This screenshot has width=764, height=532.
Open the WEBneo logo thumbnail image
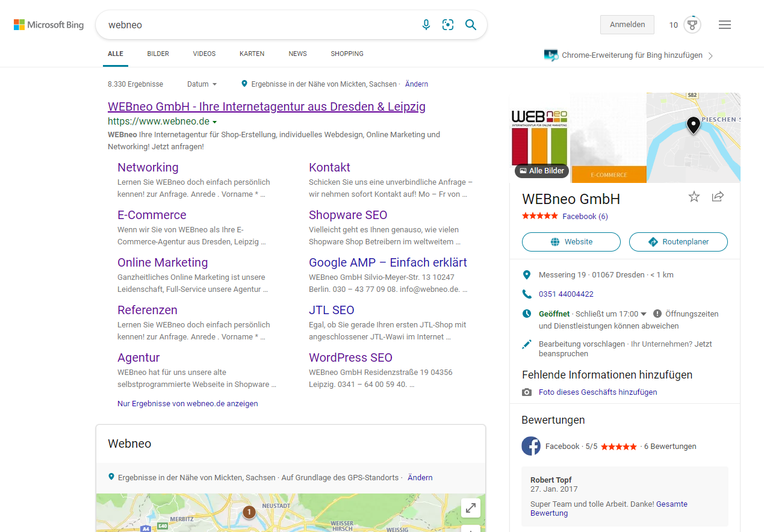(539, 137)
